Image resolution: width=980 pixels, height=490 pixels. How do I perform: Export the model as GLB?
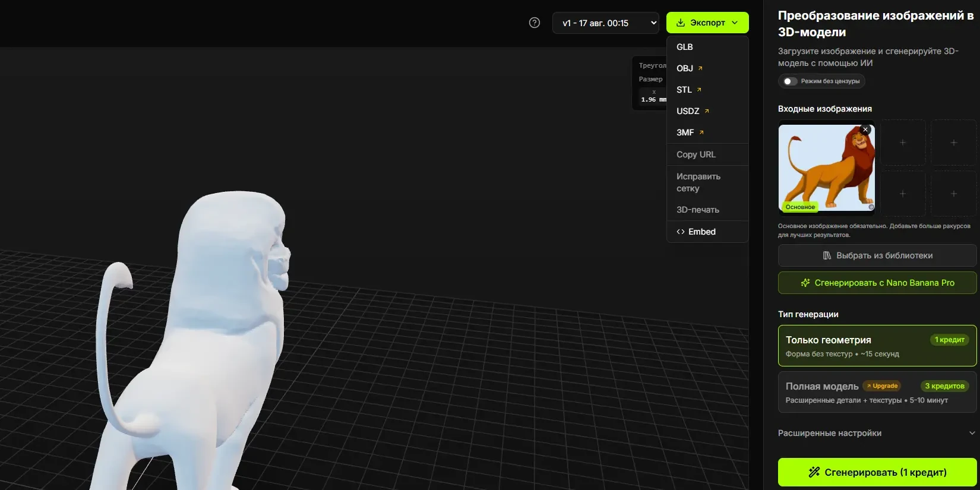point(707,47)
